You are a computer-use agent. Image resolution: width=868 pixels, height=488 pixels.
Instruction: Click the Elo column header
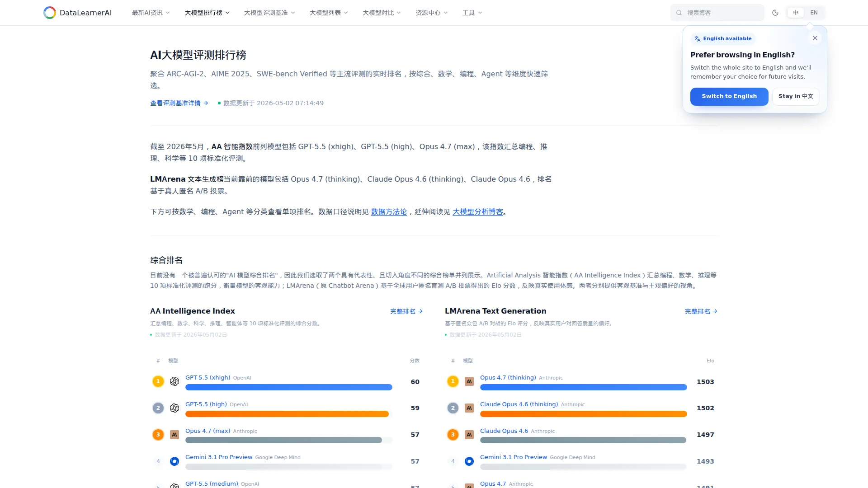coord(710,361)
